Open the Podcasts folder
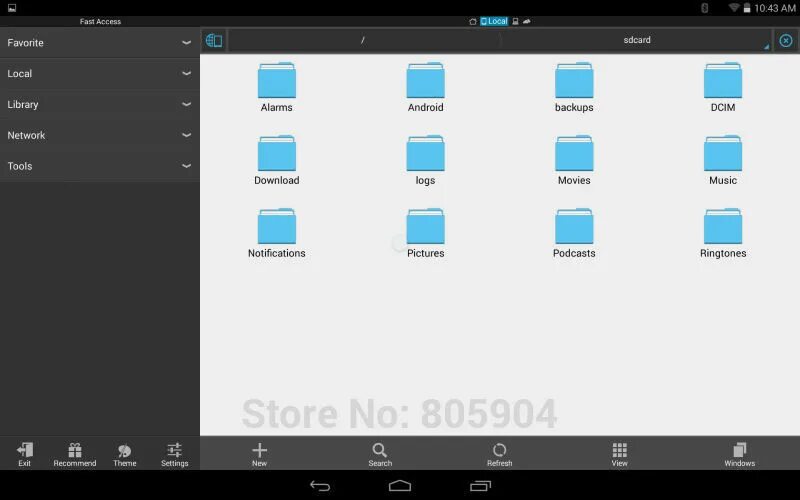The height and width of the screenshot is (500, 800). (574, 233)
